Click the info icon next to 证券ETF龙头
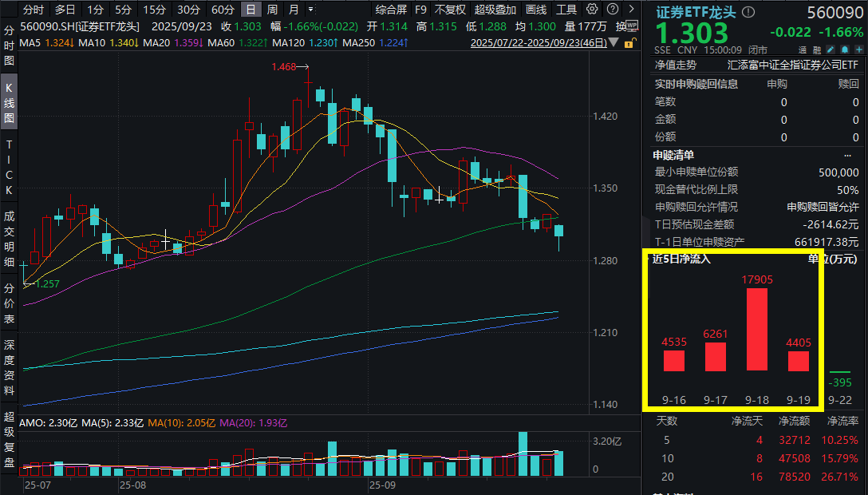The height and width of the screenshot is (495, 868). [748, 13]
